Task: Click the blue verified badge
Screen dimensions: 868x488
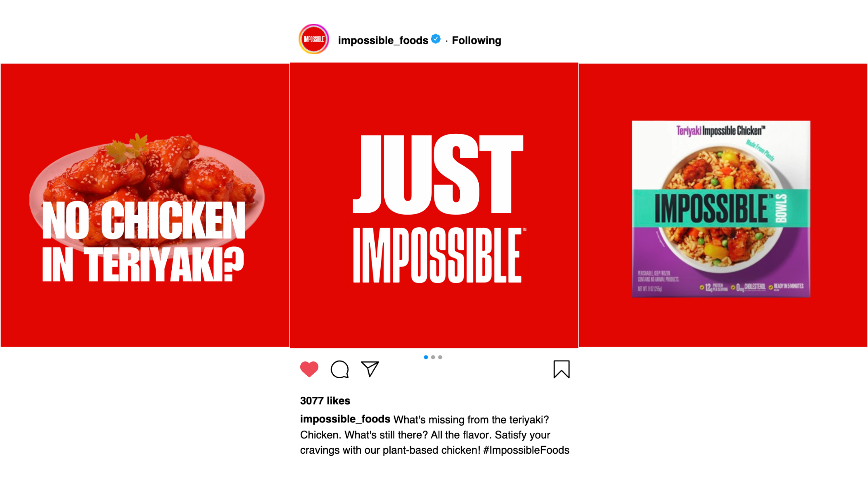Action: coord(436,39)
